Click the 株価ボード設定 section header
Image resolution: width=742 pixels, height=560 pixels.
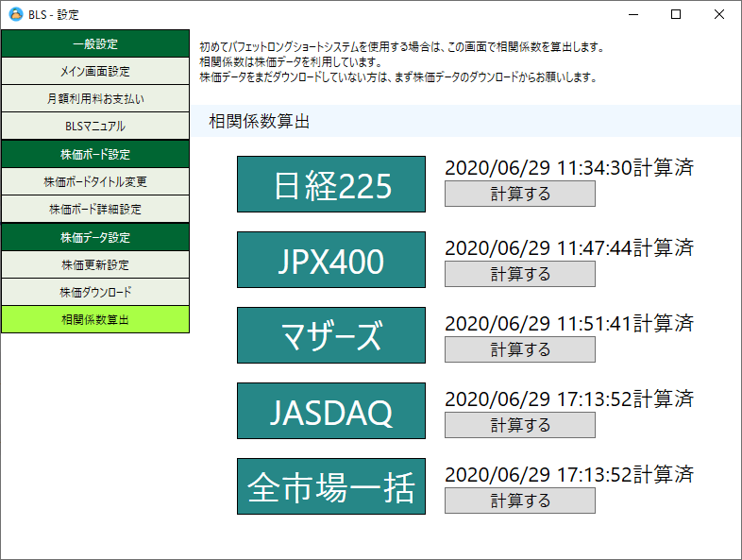click(x=95, y=154)
